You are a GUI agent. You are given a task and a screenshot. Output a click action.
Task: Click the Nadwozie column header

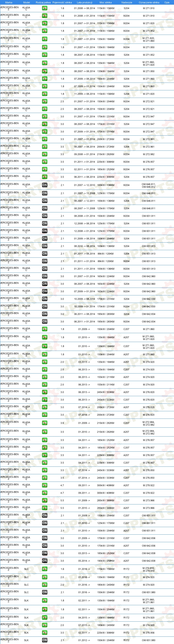pos(127,2)
